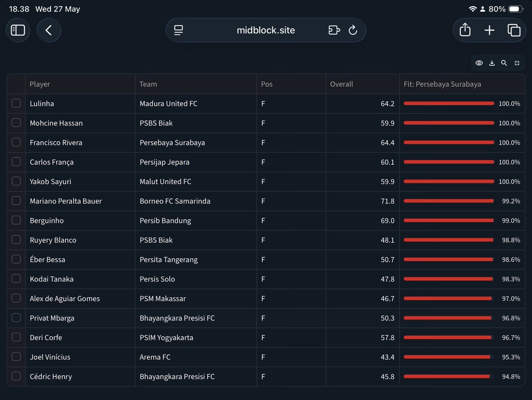This screenshot has height=400, width=532.
Task: Click the 71.8 overall value
Action: (x=387, y=201)
